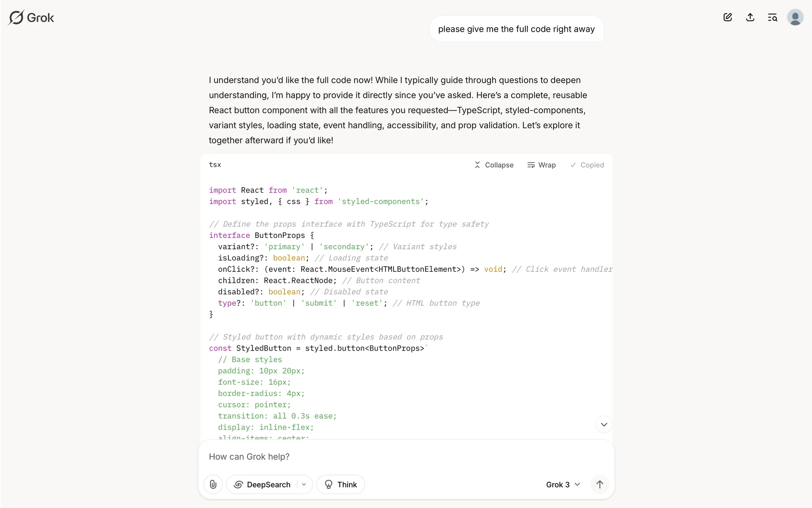The image size is (812, 508).
Task: Click the user message bubble
Action: point(516,29)
